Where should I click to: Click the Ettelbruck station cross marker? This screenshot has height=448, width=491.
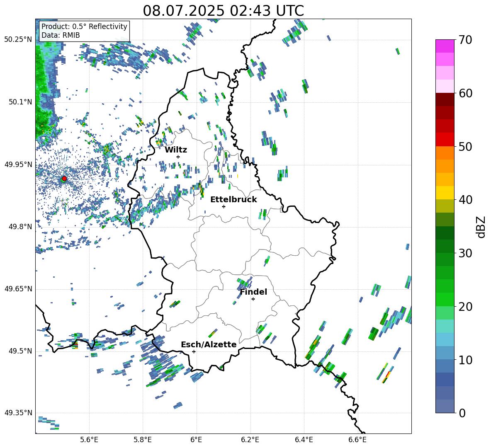(x=224, y=206)
